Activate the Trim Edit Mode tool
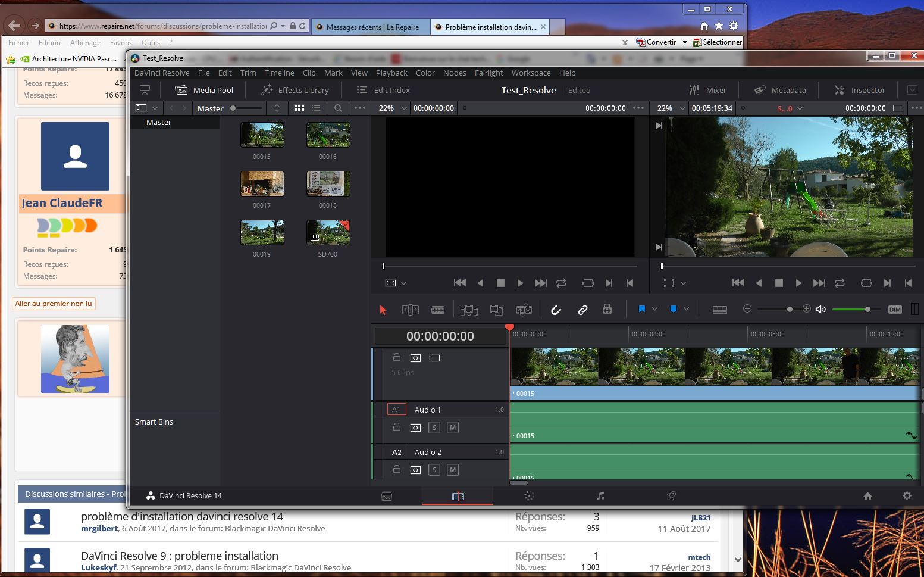 point(411,310)
